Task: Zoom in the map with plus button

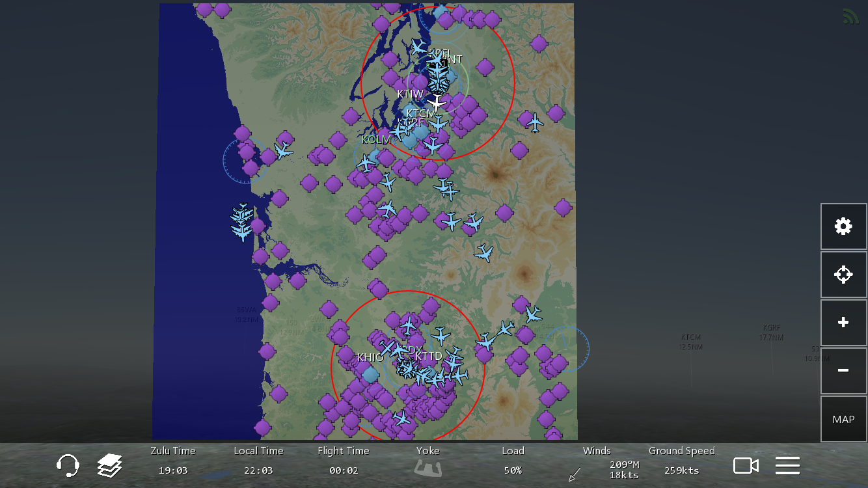Action: pos(843,323)
